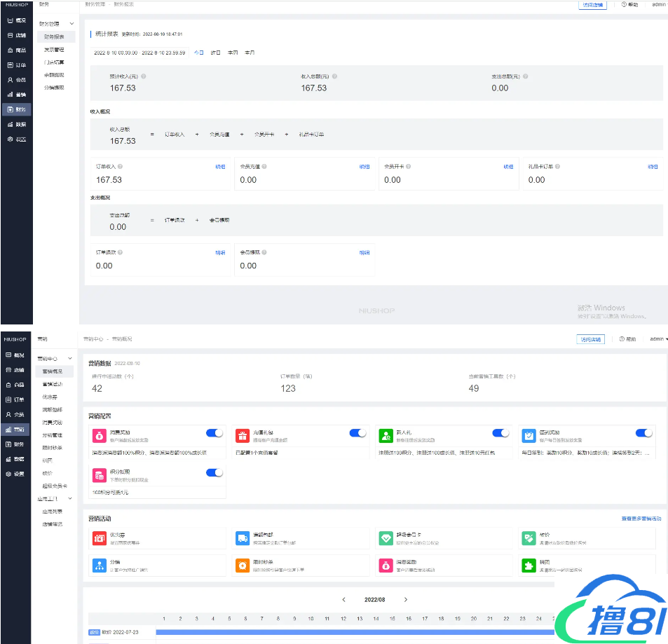
Task: Open 查看更多营销活动 link
Action: (641, 519)
